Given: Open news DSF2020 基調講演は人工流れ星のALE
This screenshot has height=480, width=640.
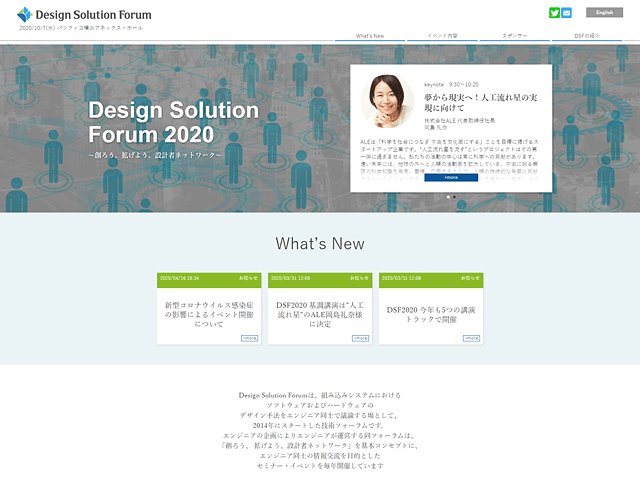Looking at the screenshot, I should 320,314.
